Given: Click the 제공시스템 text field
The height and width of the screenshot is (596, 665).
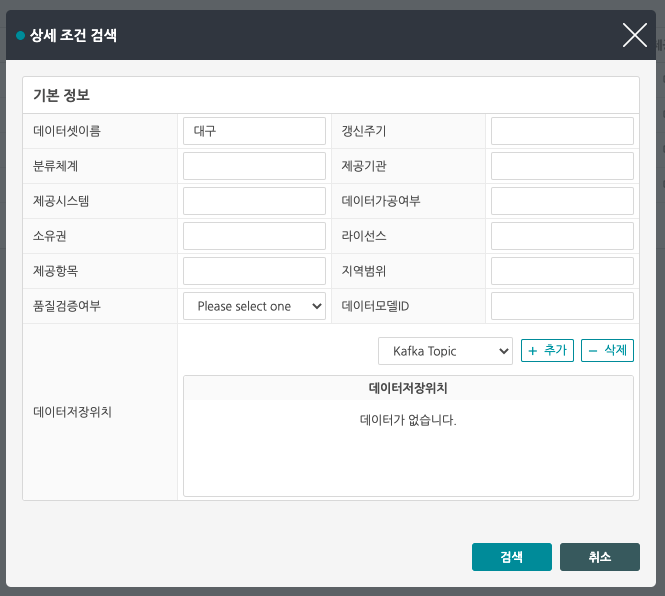Looking at the screenshot, I should pyautogui.click(x=255, y=201).
